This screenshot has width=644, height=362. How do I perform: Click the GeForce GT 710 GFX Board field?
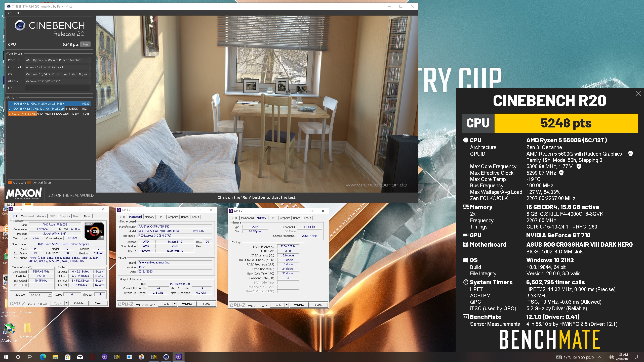pyautogui.click(x=58, y=81)
